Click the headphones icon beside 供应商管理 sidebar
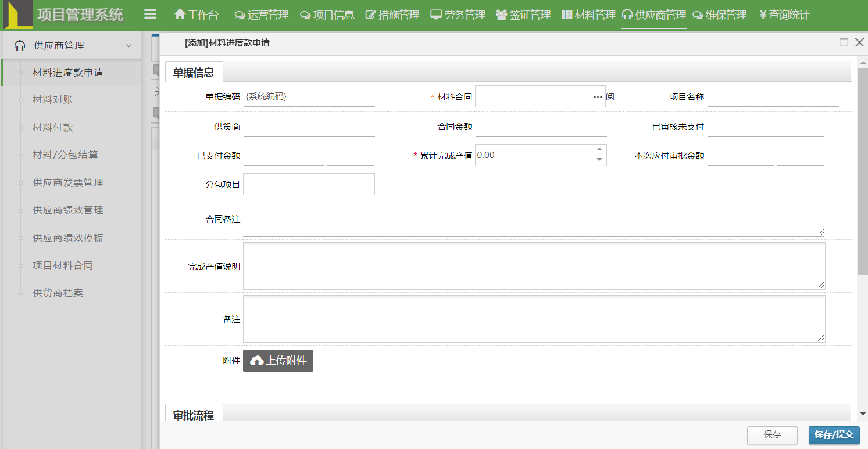Screen dimensions: 868x449 click(x=20, y=45)
